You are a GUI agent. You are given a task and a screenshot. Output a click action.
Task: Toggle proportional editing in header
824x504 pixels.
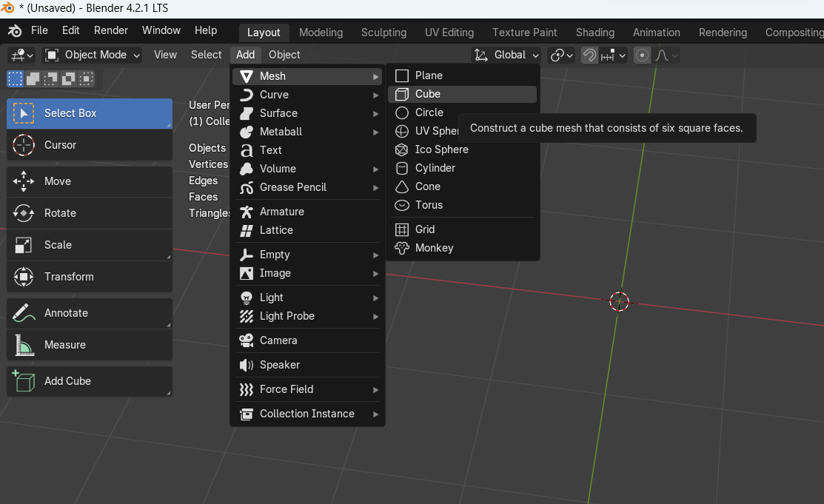point(642,56)
